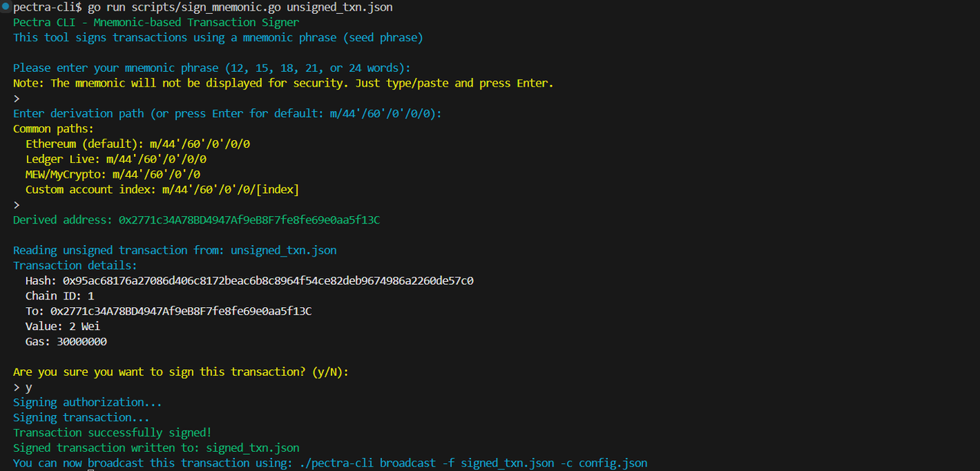This screenshot has width=980, height=471.
Task: Click 'Reading unsigned transaction from: unsigned_txn.json' line
Action: point(175,250)
